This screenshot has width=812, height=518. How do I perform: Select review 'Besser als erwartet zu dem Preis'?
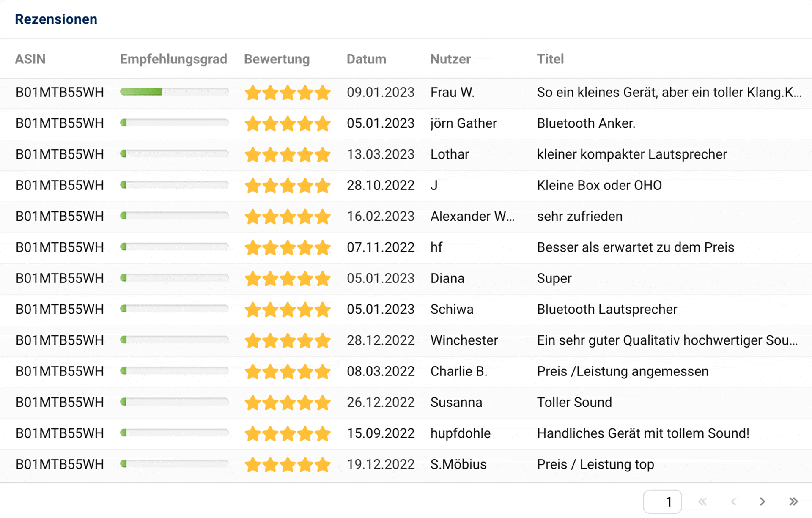click(x=635, y=247)
